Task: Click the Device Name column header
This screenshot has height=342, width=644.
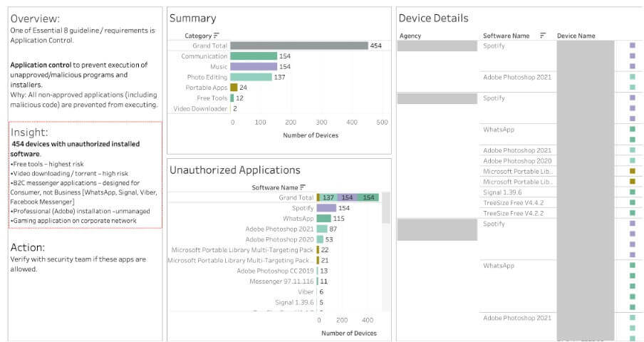Action: point(576,36)
